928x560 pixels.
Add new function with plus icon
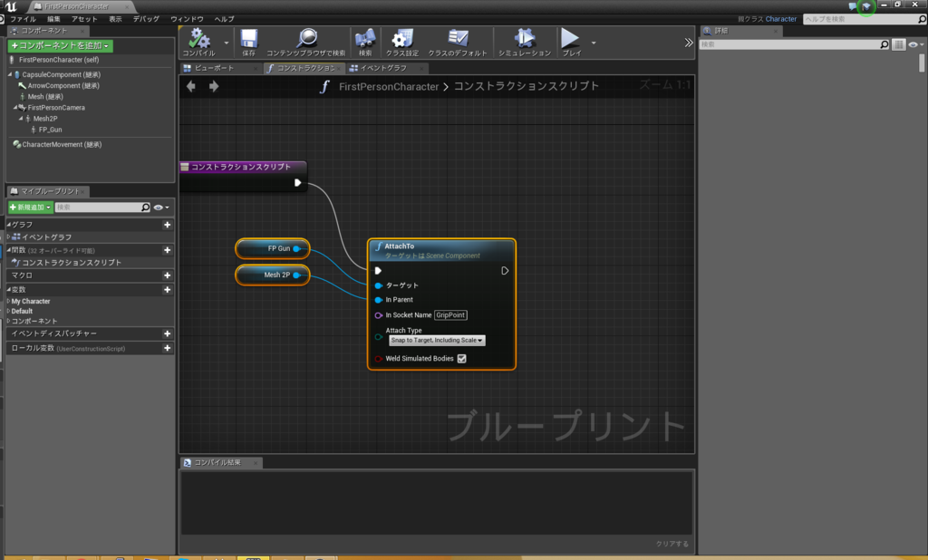167,250
